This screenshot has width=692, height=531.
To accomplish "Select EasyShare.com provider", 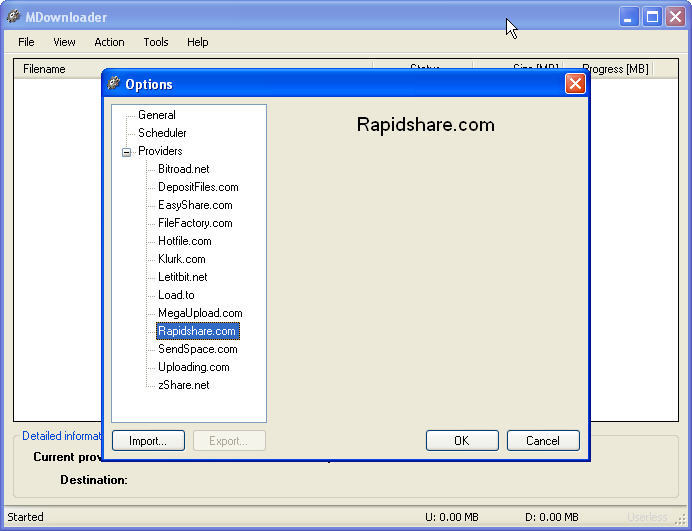I will point(195,205).
